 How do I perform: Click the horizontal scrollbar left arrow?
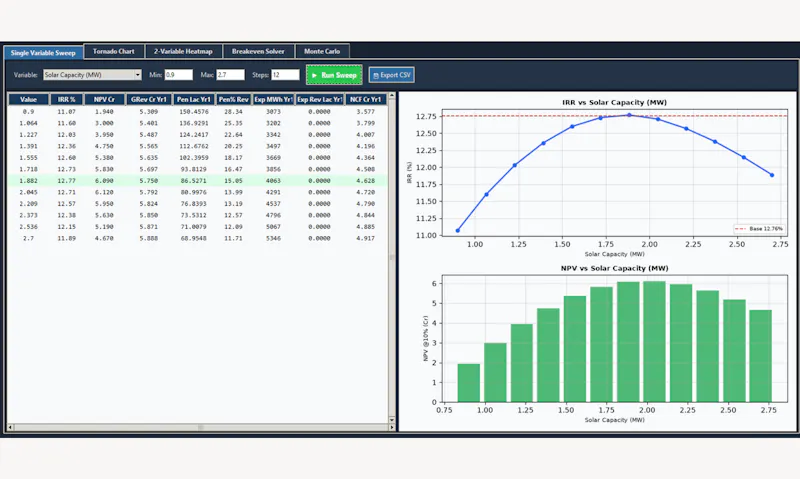click(x=10, y=427)
